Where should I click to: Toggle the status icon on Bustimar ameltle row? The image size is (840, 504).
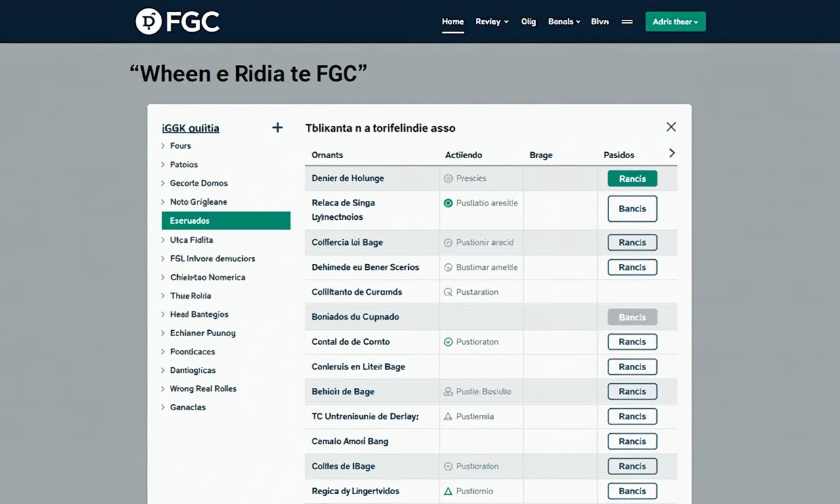[x=448, y=267]
